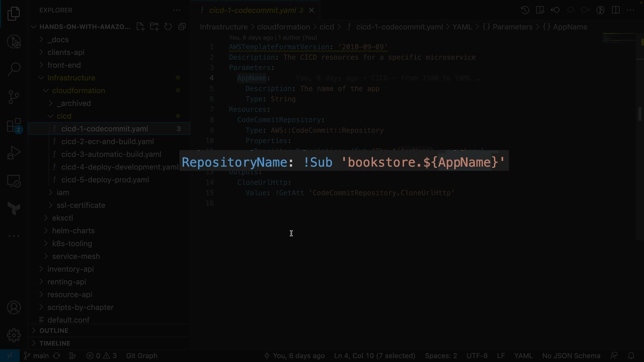Select the cicd-1-codecommit.yaml editor tab
The image size is (644, 362).
click(253, 10)
